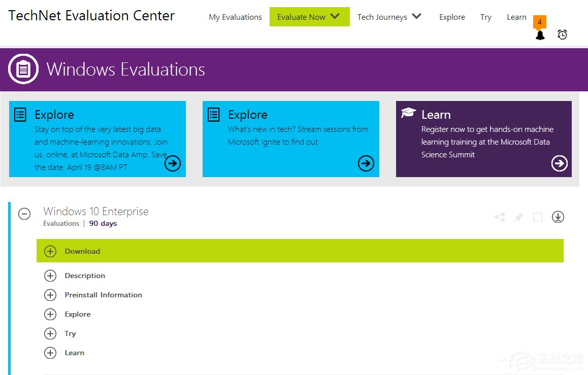Open the Explore card about Microsoft Data Amp
588x375 pixels.
pyautogui.click(x=97, y=139)
